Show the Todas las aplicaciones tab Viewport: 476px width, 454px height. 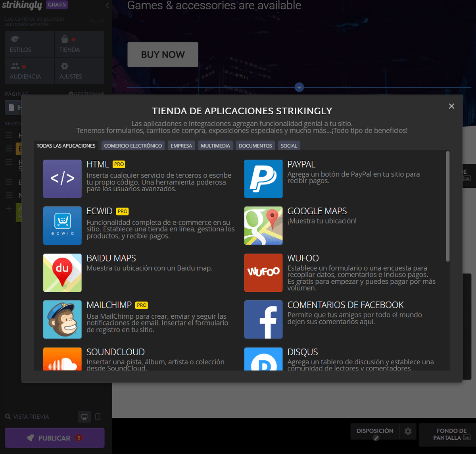(66, 146)
